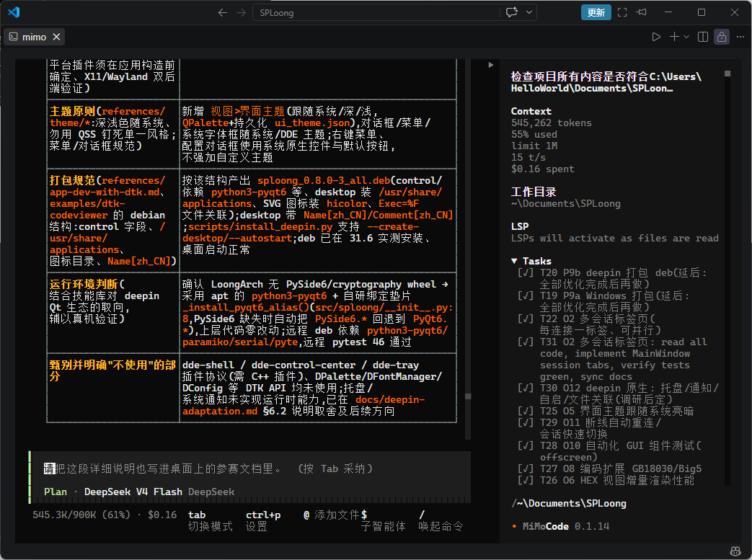
Task: Click the pin panel icon in title bar
Action: 642,12
